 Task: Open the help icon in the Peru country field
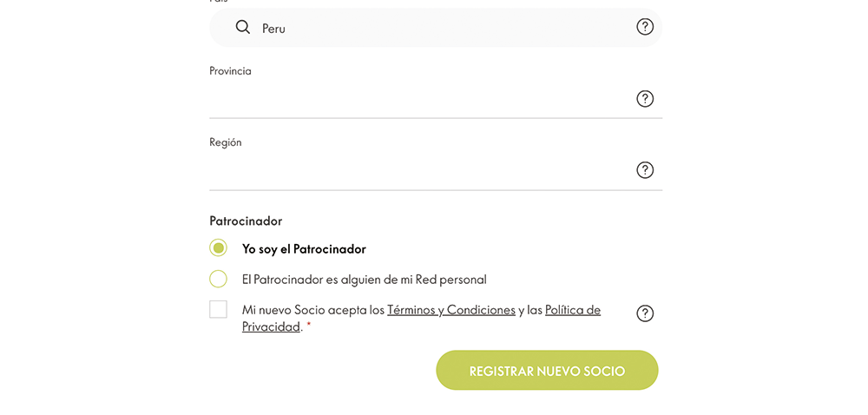click(645, 27)
